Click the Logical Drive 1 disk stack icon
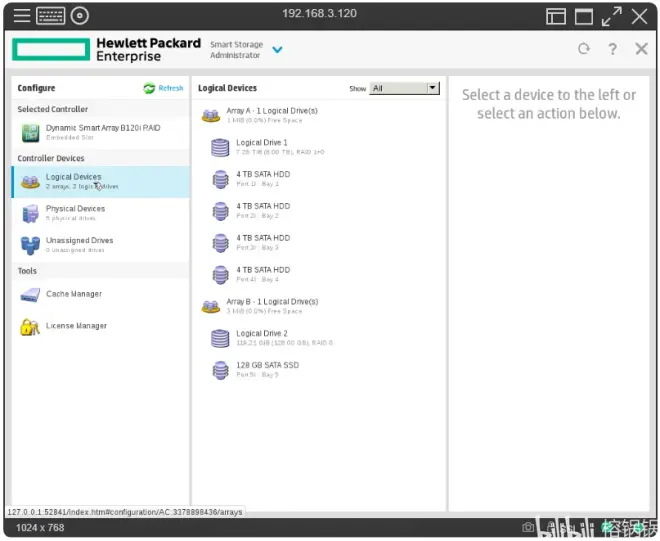 pyautogui.click(x=220, y=147)
